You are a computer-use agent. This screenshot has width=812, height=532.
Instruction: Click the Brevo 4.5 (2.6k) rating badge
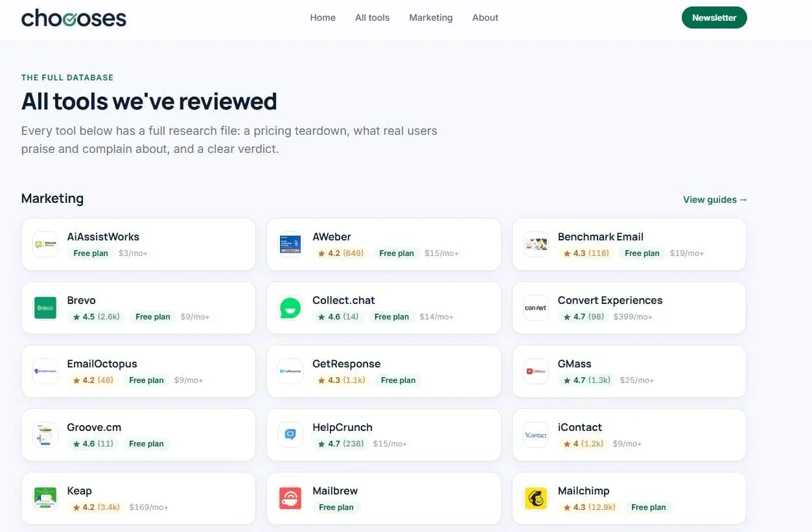coord(97,317)
